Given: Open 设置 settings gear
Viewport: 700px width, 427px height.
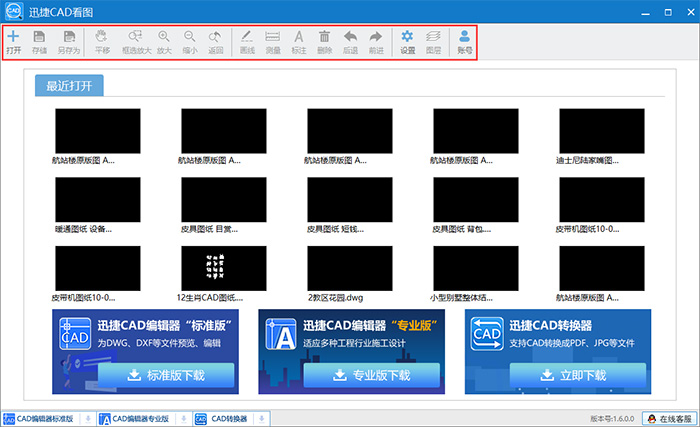Looking at the screenshot, I should click(x=407, y=36).
